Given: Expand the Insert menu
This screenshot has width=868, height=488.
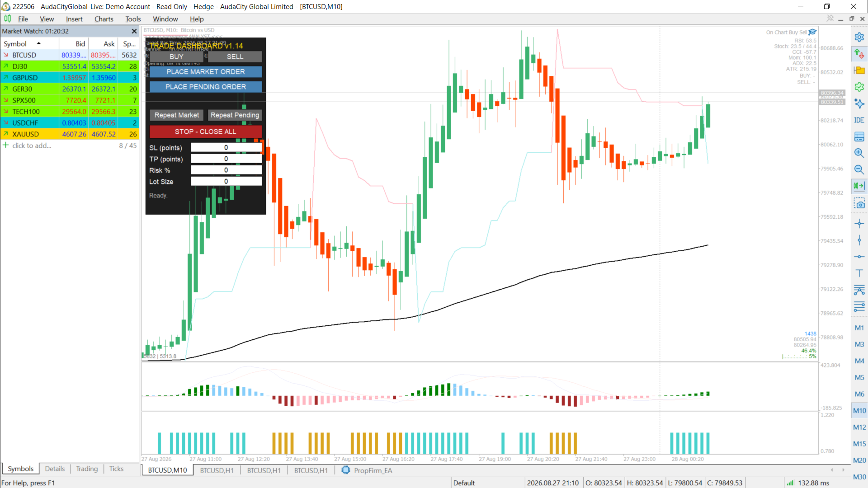Looking at the screenshot, I should 74,19.
